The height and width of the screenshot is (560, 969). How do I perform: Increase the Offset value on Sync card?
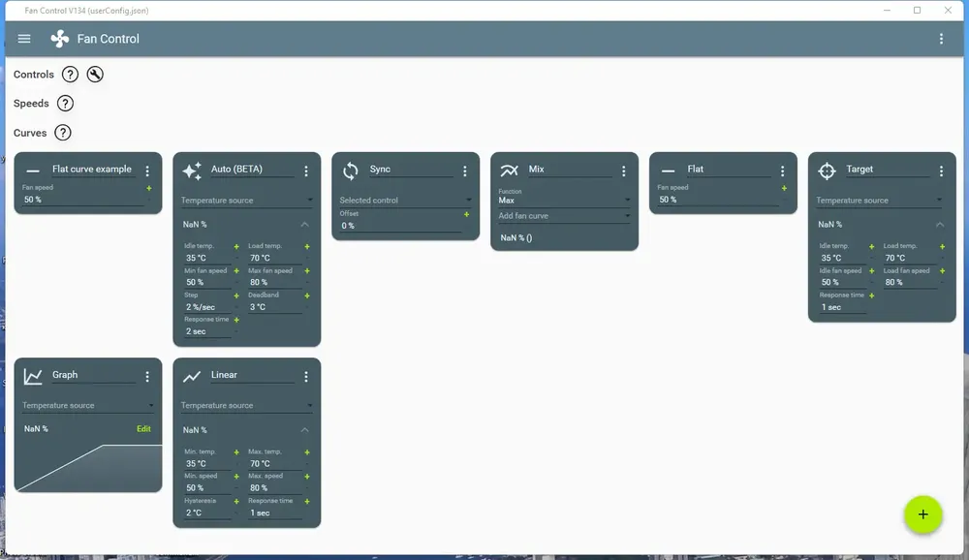[x=467, y=214]
